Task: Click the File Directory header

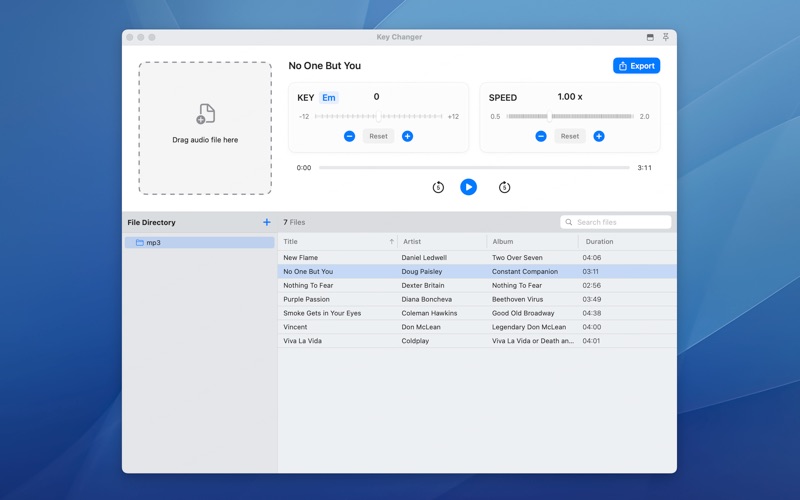Action: coord(152,222)
